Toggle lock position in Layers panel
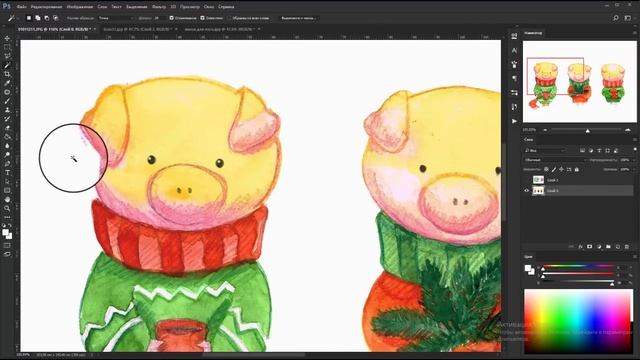The width and height of the screenshot is (640, 360). [561, 169]
